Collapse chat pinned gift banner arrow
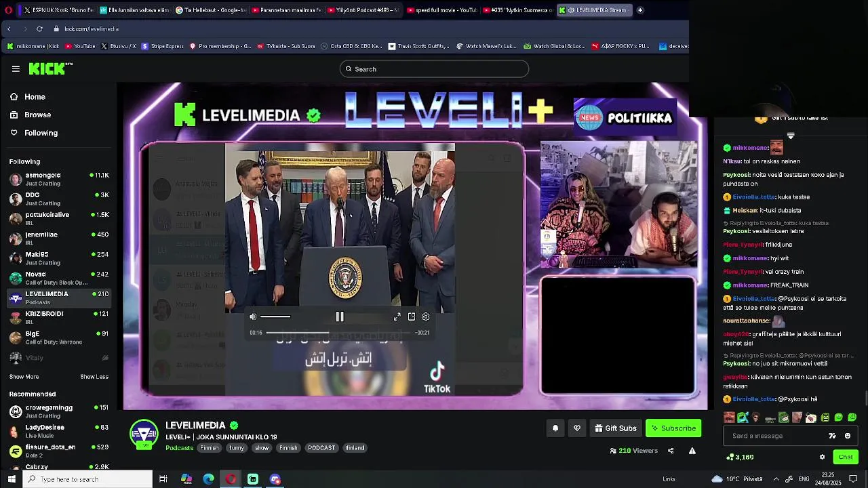 (791, 136)
